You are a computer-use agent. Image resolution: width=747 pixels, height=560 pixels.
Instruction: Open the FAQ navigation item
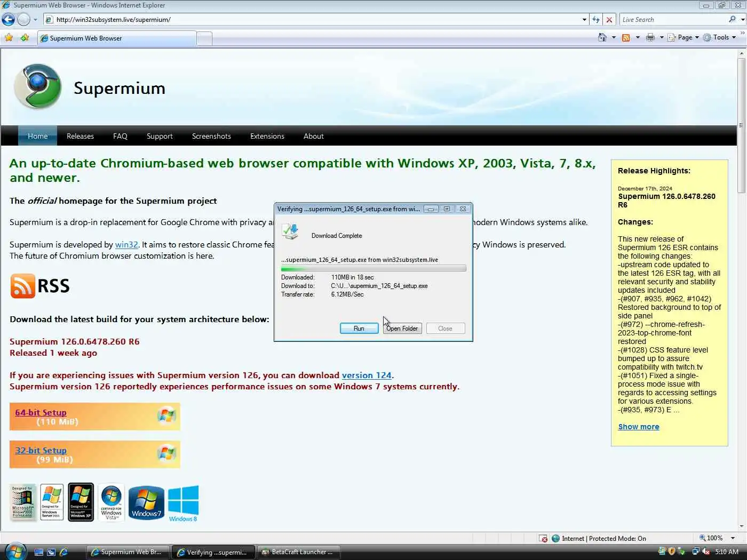click(x=120, y=136)
